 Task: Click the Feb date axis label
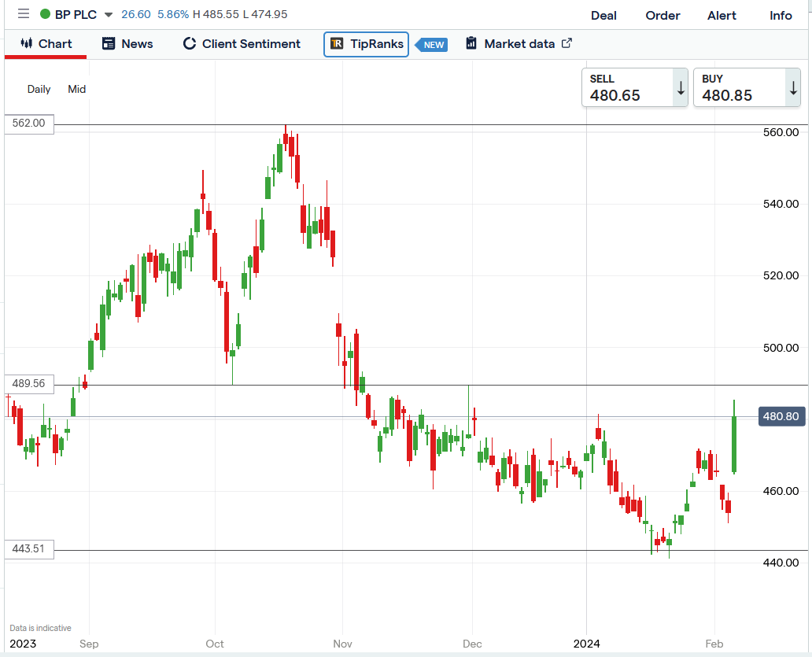click(714, 644)
